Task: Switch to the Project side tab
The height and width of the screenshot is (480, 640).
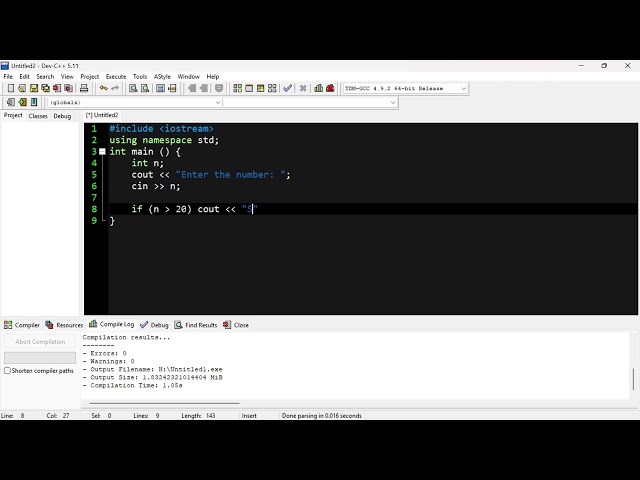Action: (13, 116)
